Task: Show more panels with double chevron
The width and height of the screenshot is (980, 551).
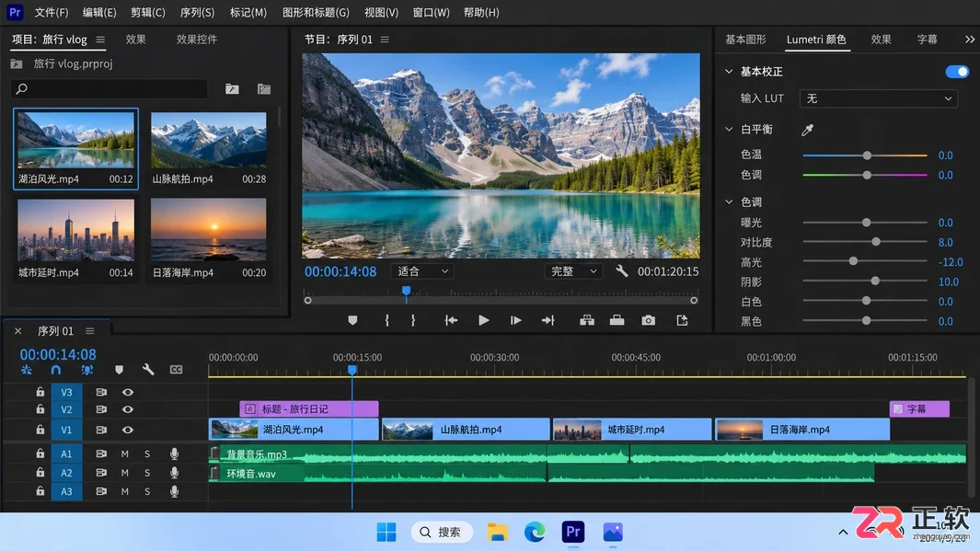Action: (x=969, y=40)
